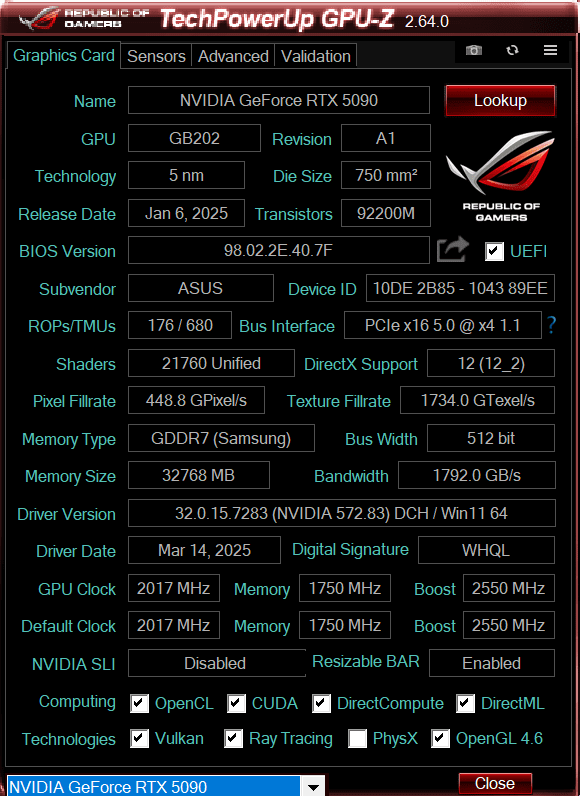Click the ROPs/TMUs field 176 / 680
The width and height of the screenshot is (580, 796).
click(x=180, y=325)
